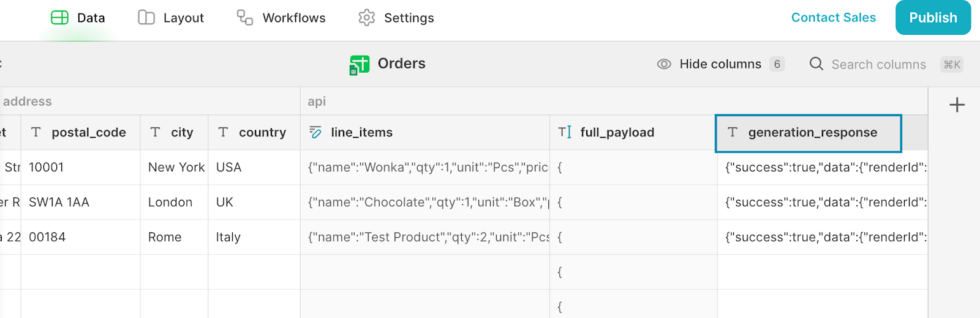Click the green Orders table icon
The image size is (980, 318).
coord(360,64)
